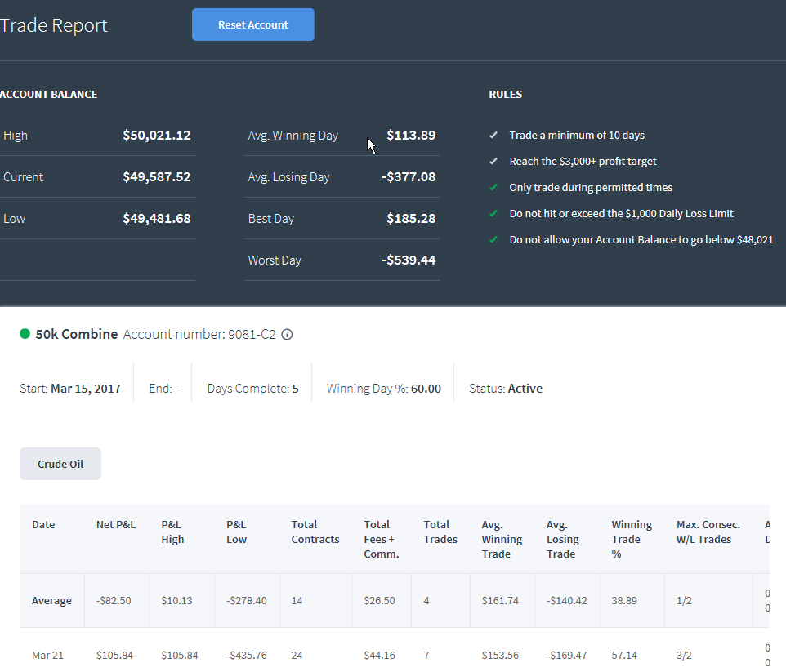Click checkmark beside Reach the $3,000+ profit target
786x672 pixels.
tap(493, 161)
